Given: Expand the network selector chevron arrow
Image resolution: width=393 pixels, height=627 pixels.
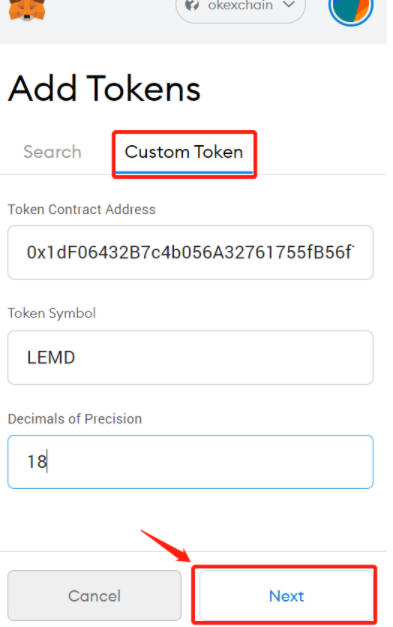Looking at the screenshot, I should tap(289, 5).
